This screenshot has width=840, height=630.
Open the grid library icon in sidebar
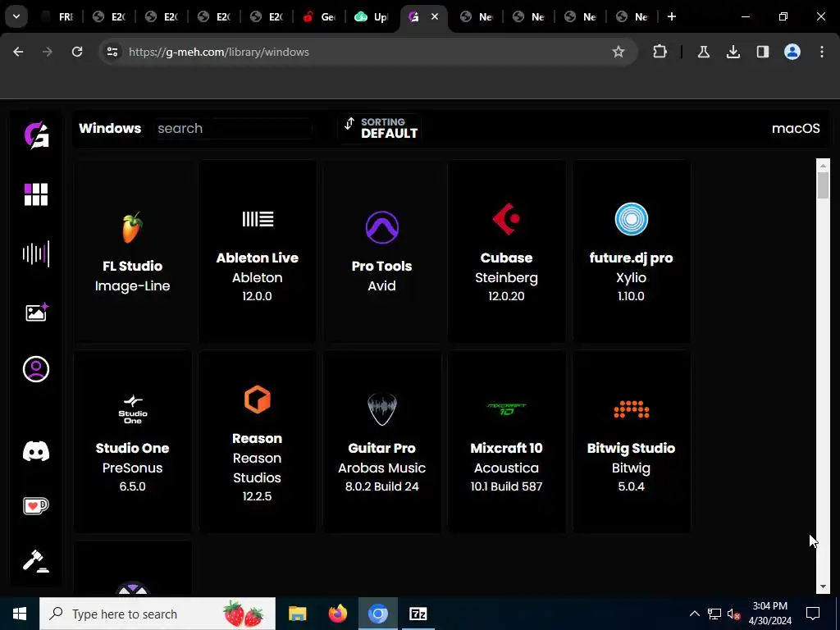[36, 194]
